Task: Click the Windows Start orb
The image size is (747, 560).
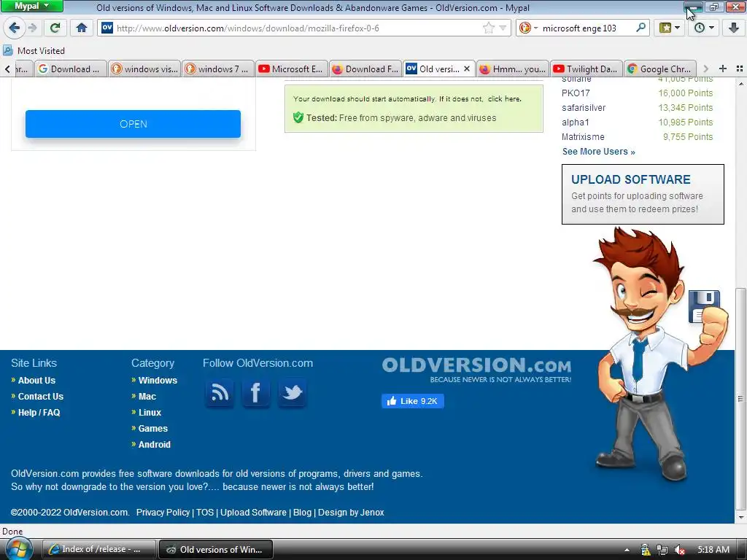Action: pyautogui.click(x=18, y=549)
